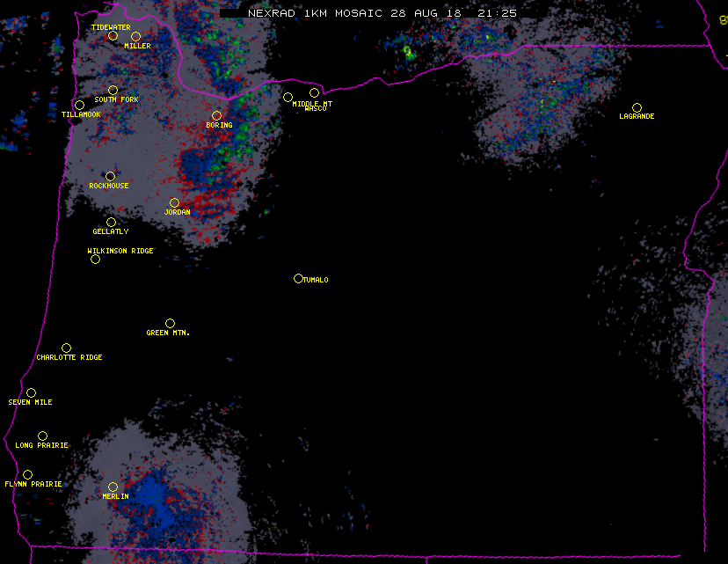
Task: Click the Charlotte Ridge station marker
Action: pos(66,348)
